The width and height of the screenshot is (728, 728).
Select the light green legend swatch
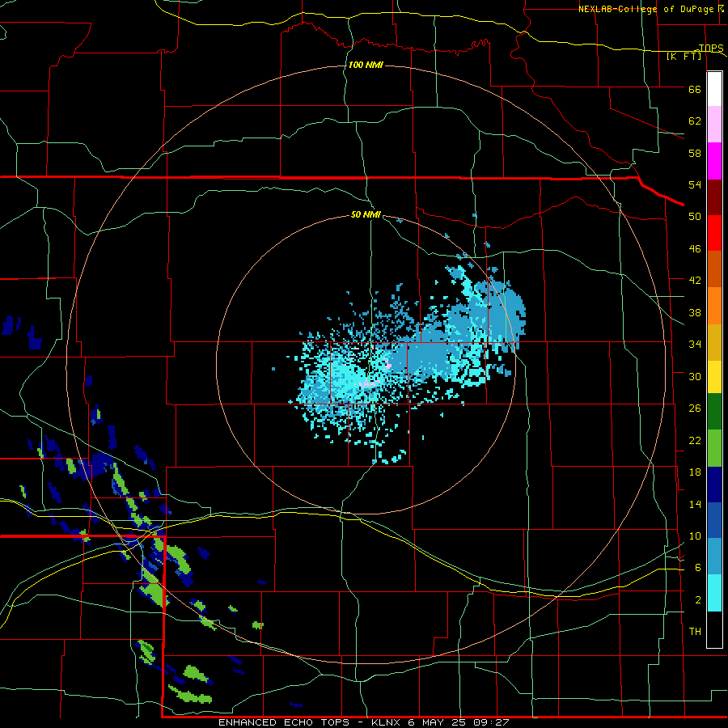[x=714, y=448]
